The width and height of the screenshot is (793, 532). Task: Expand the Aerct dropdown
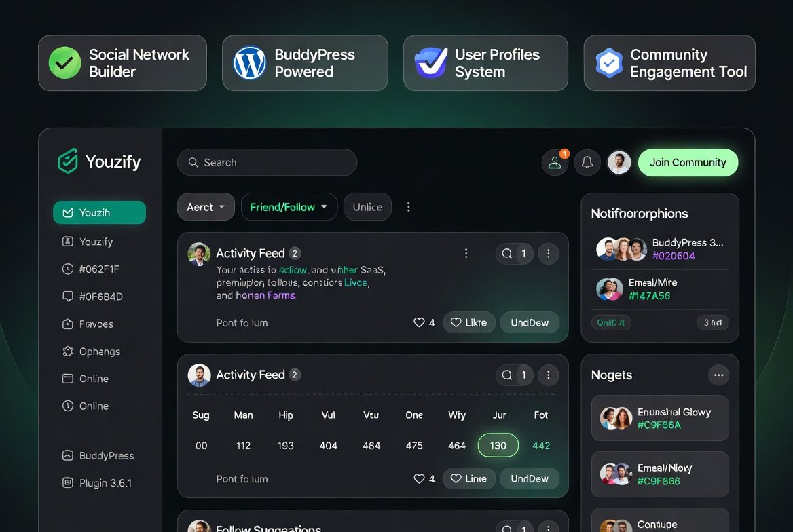click(x=206, y=207)
